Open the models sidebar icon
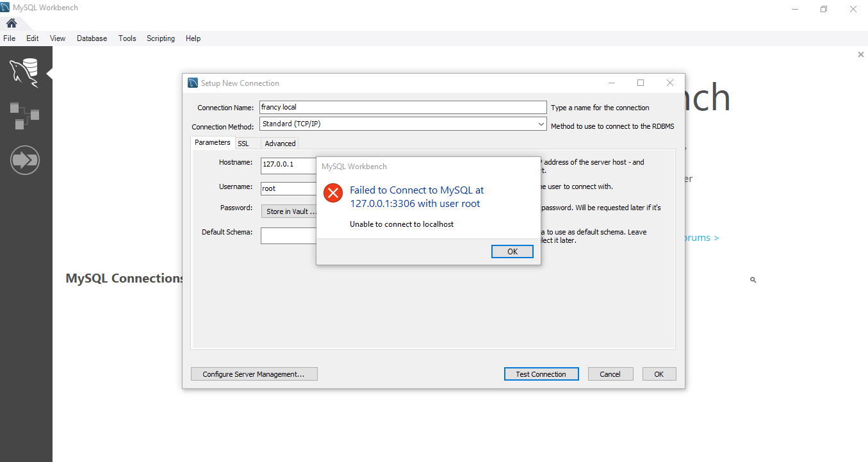 (x=24, y=116)
